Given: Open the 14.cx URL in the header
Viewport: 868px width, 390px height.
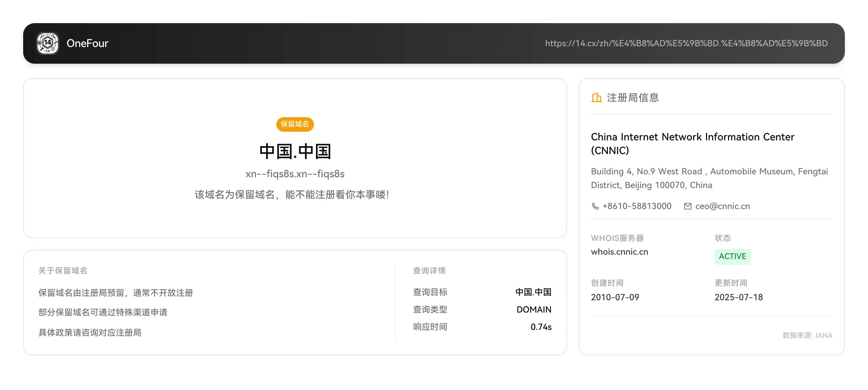Looking at the screenshot, I should (686, 43).
